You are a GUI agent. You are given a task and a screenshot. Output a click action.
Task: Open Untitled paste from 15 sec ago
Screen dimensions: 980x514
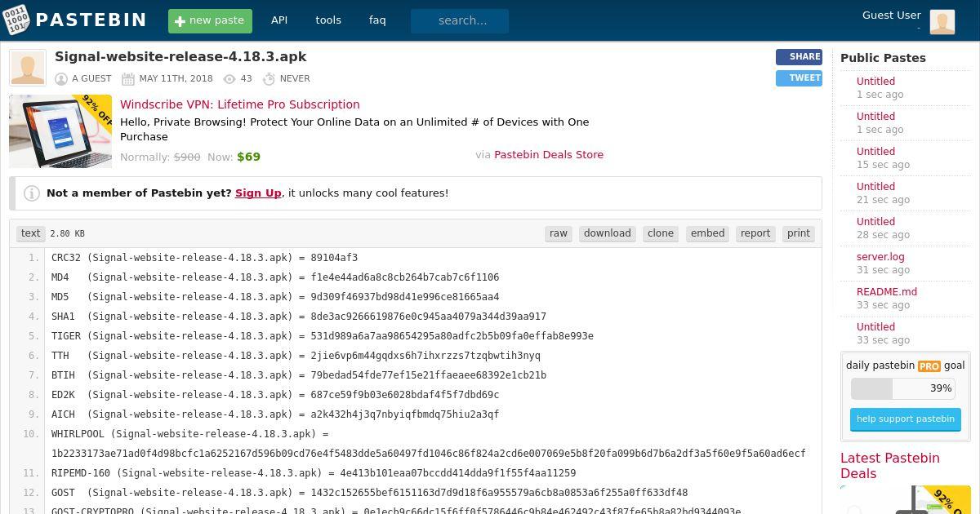875,152
